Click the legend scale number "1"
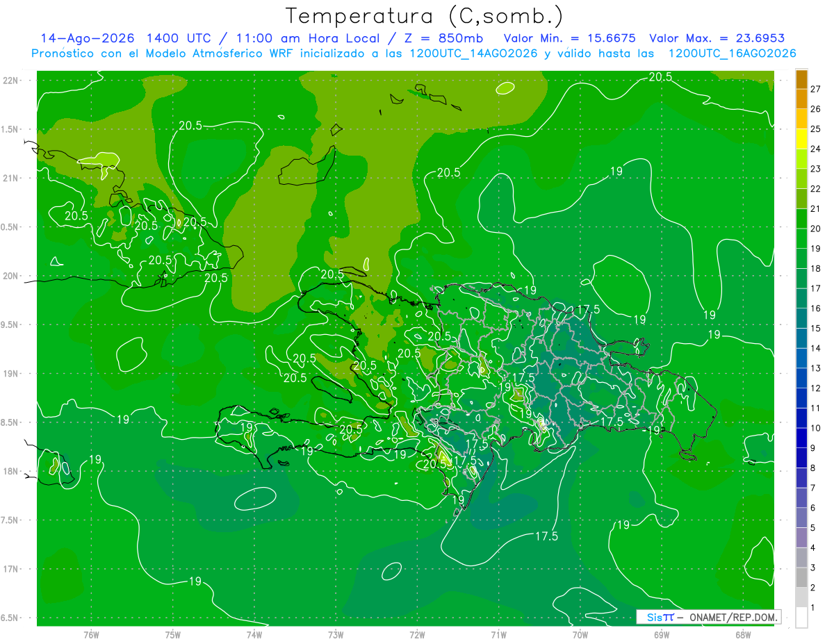The width and height of the screenshot is (834, 644). 813,608
